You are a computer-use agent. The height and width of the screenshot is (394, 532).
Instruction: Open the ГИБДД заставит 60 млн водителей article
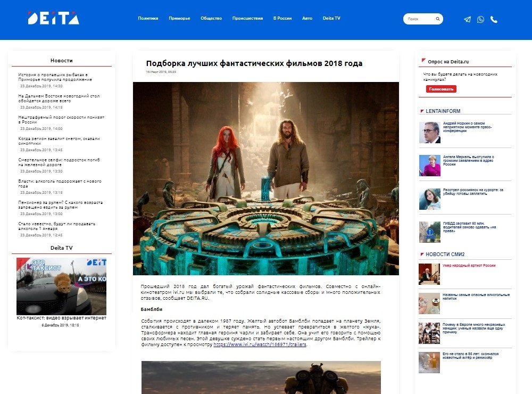click(469, 227)
